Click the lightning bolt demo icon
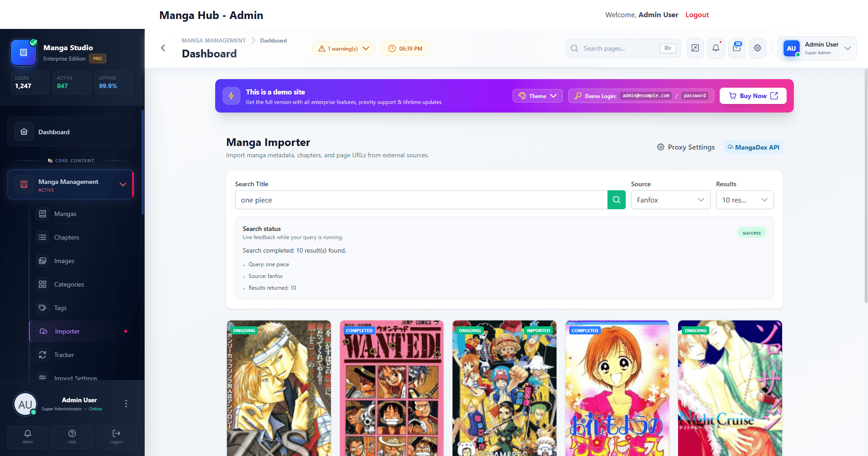The width and height of the screenshot is (868, 456). (x=231, y=96)
